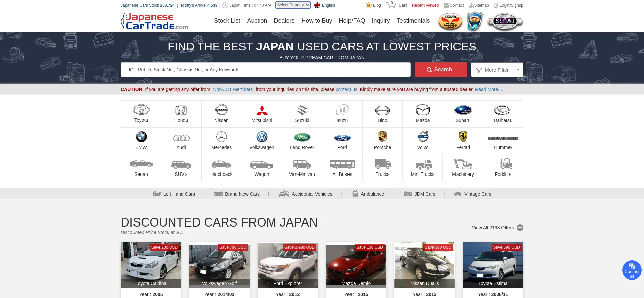Open the Ford Explorer car thumbnail
This screenshot has height=298, width=644.
[x=287, y=265]
